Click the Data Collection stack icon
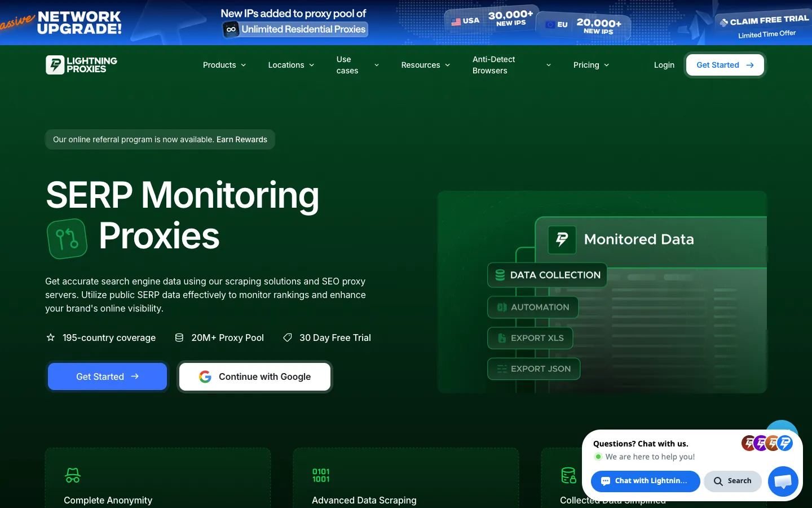The image size is (812, 508). pyautogui.click(x=500, y=275)
